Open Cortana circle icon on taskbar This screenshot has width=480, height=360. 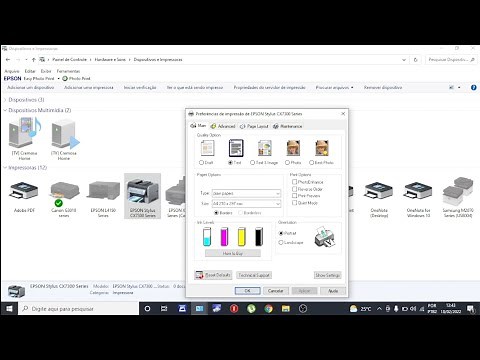pos(147,309)
